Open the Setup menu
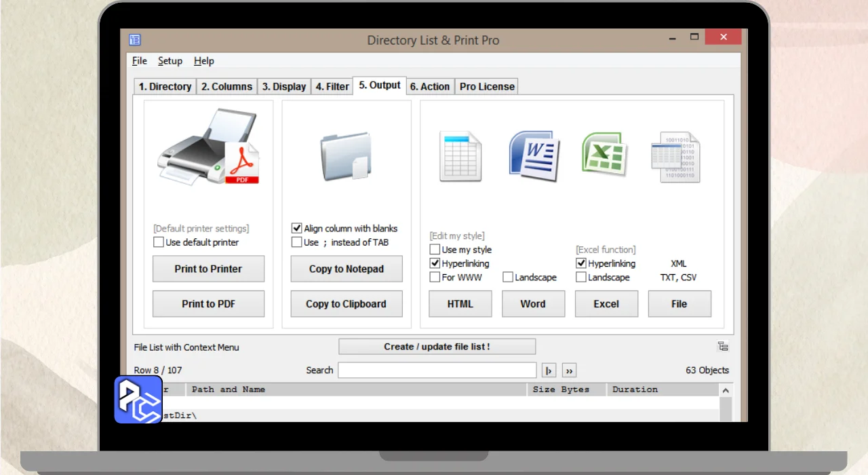Viewport: 868px width, 475px height. (170, 61)
